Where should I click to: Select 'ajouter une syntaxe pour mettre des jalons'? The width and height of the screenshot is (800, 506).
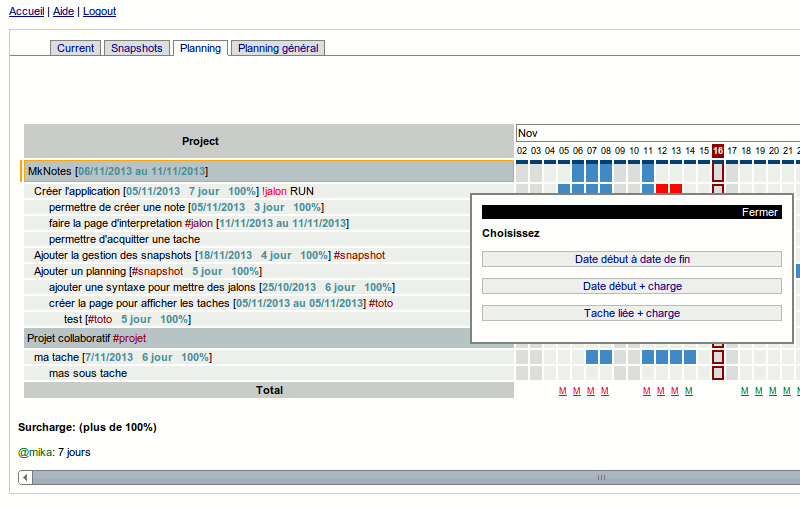point(247,287)
